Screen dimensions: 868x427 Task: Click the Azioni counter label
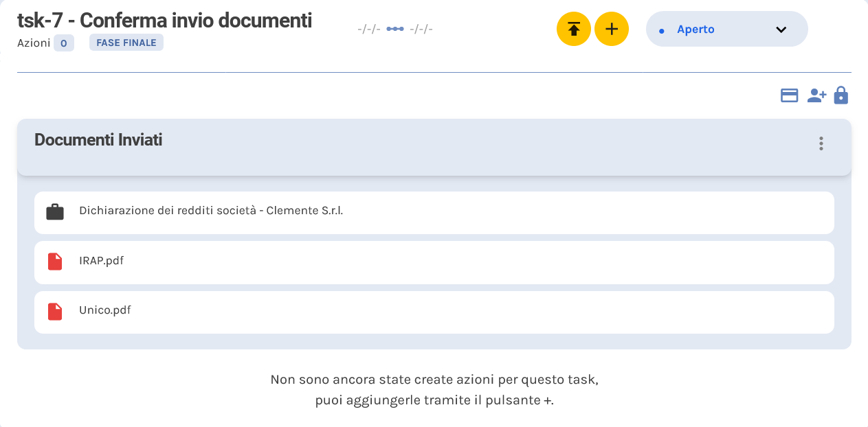point(46,42)
